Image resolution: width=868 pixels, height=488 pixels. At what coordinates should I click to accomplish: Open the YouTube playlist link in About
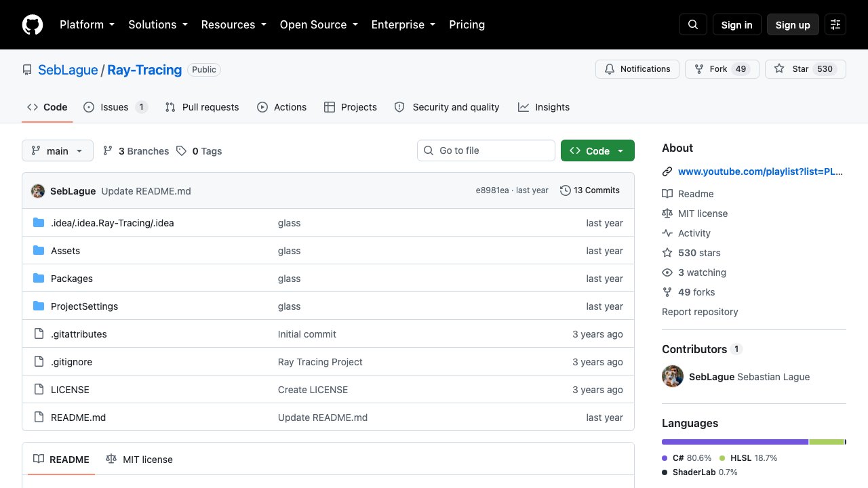pos(760,172)
